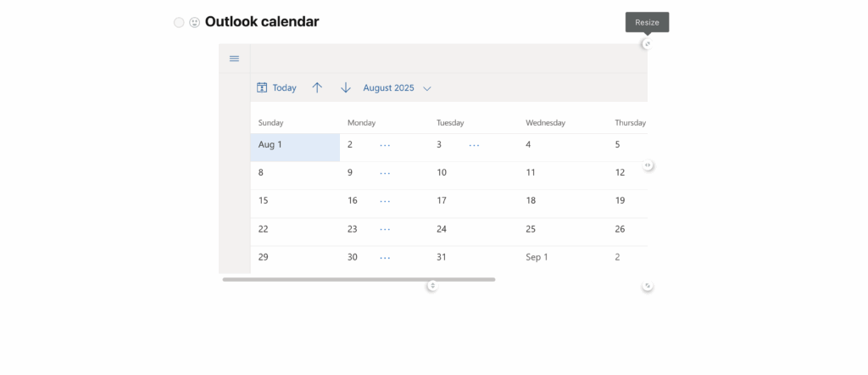Go to next month with down arrow
The width and height of the screenshot is (868, 375).
click(346, 87)
